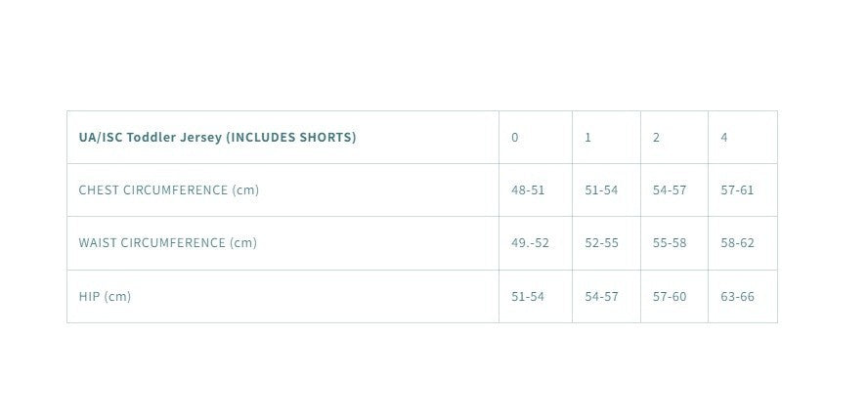Click chest circumference value 54-57
The image size is (868, 420).
(x=670, y=190)
